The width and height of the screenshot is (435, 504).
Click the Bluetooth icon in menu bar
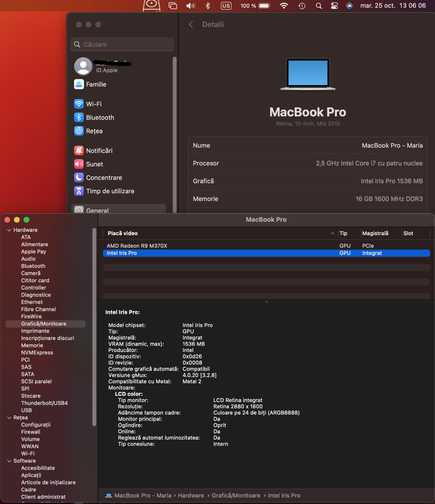coord(208,6)
